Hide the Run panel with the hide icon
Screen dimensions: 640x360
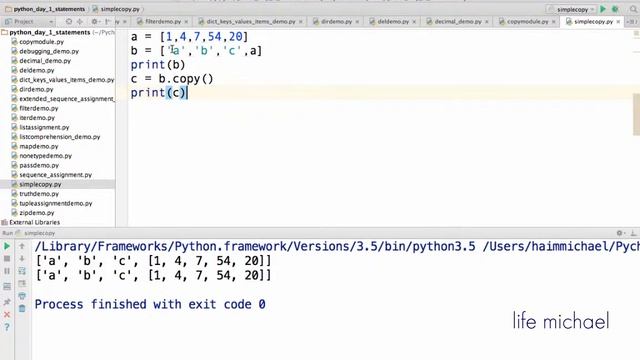633,233
